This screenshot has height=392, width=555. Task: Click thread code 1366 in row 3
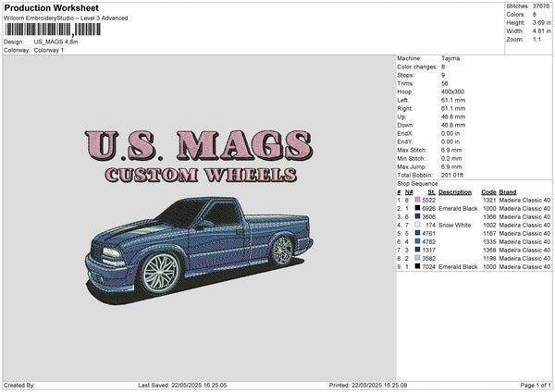489,217
